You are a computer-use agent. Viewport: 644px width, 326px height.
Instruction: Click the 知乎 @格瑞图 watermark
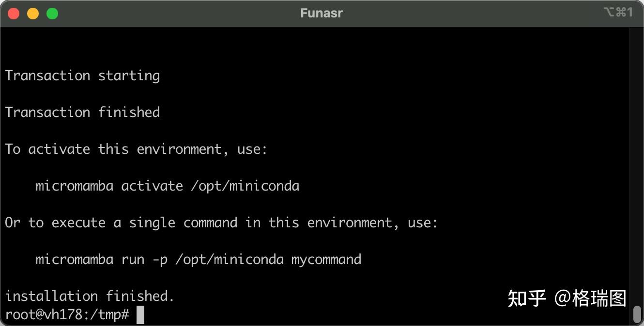pyautogui.click(x=567, y=298)
